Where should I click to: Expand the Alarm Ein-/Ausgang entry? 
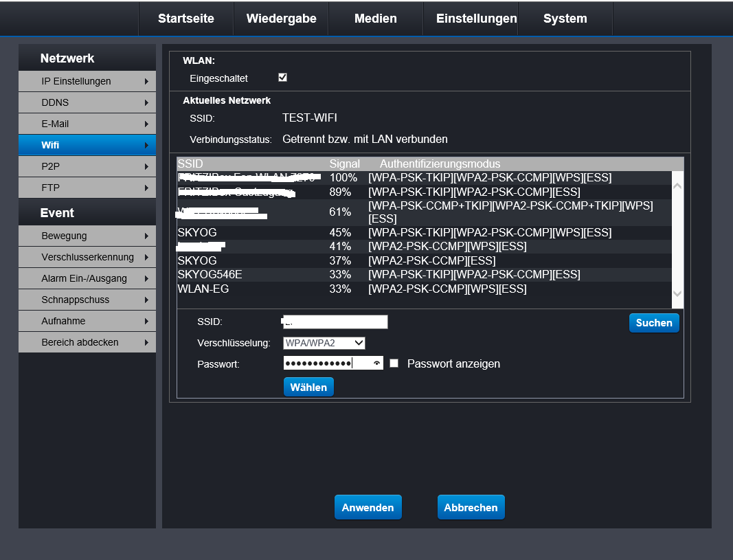[87, 279]
